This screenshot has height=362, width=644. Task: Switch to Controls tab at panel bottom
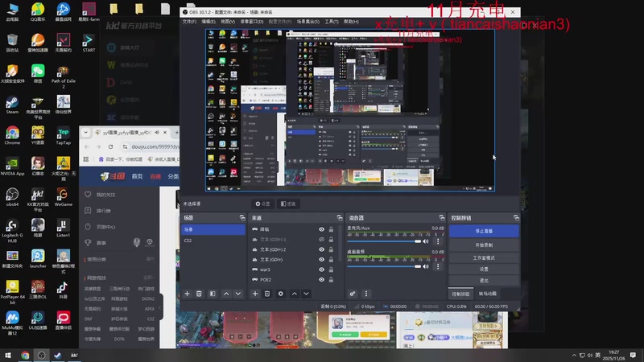(460, 294)
